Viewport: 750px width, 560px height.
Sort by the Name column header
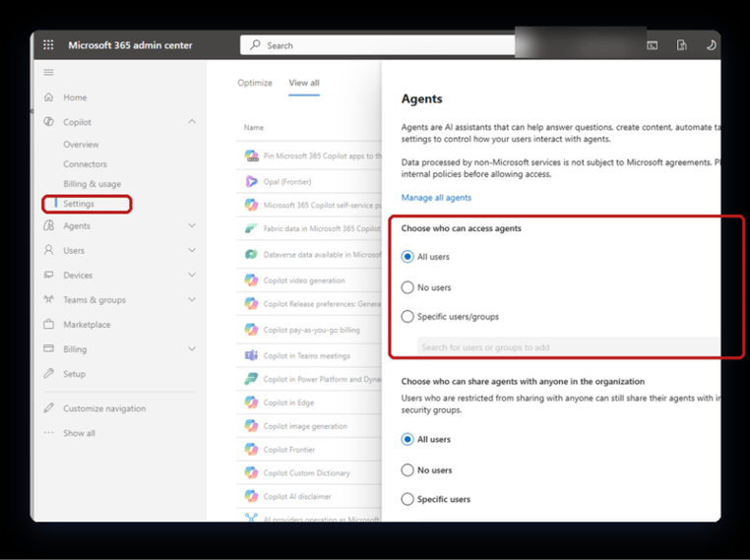coord(254,128)
